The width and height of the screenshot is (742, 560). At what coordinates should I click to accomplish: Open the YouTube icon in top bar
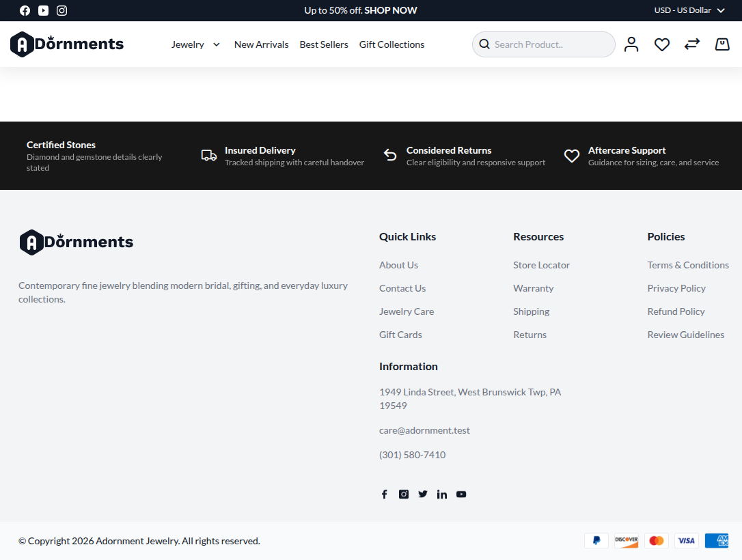[x=44, y=10]
